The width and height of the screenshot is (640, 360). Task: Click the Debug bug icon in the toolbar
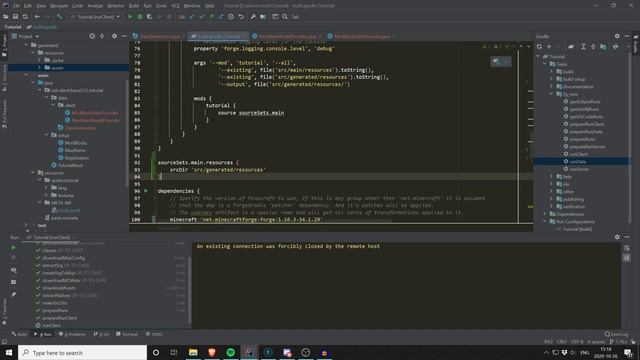click(x=140, y=17)
